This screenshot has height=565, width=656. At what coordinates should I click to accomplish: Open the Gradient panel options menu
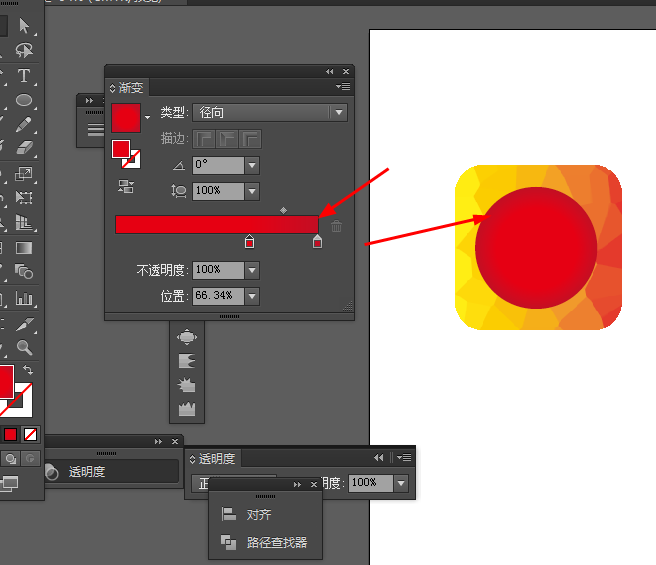tap(343, 87)
